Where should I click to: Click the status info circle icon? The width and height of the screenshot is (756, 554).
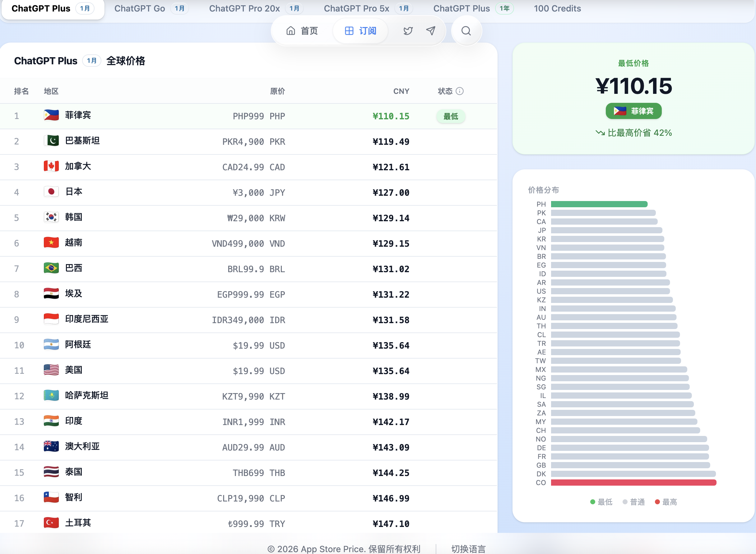[x=460, y=91]
